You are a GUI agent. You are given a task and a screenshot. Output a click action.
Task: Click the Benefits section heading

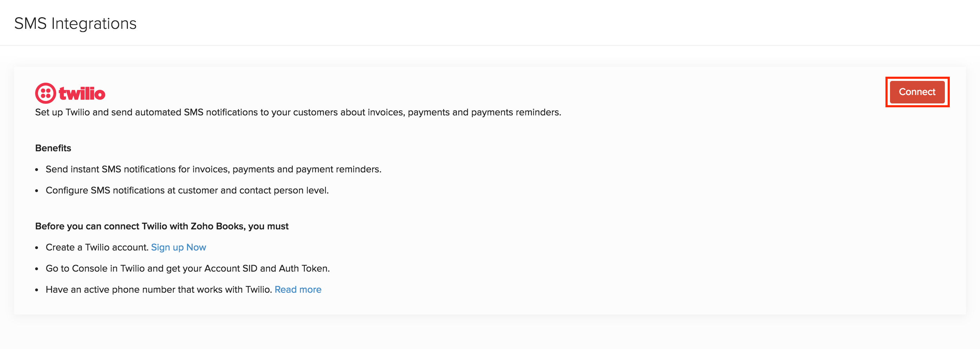point(53,148)
